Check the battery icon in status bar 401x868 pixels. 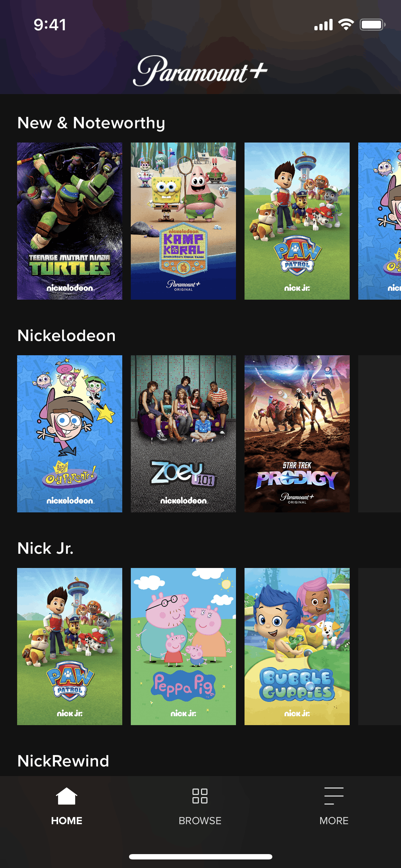(x=372, y=25)
